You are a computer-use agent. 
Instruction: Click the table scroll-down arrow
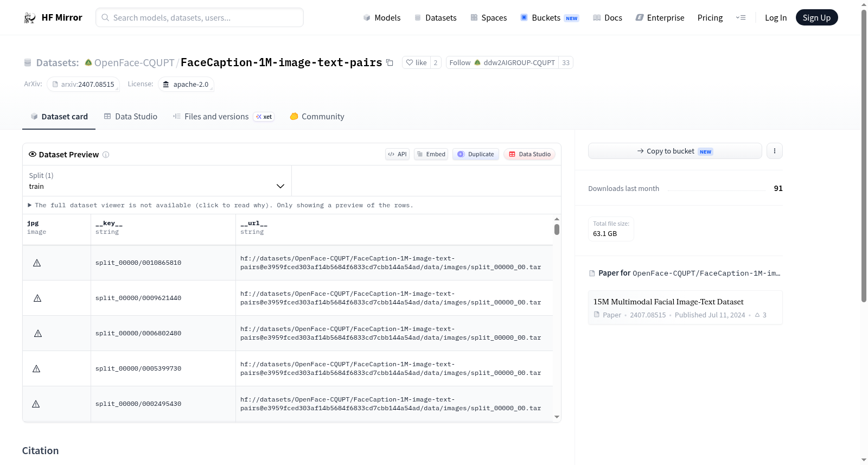[x=557, y=417]
